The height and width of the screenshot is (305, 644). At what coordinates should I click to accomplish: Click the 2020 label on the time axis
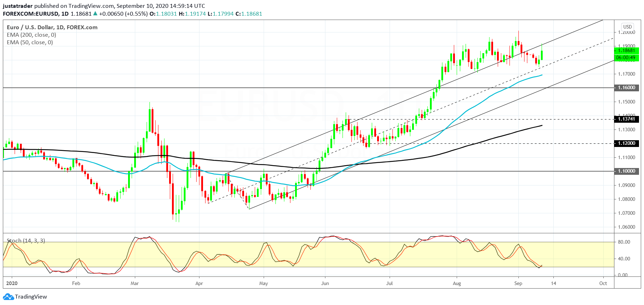12,283
